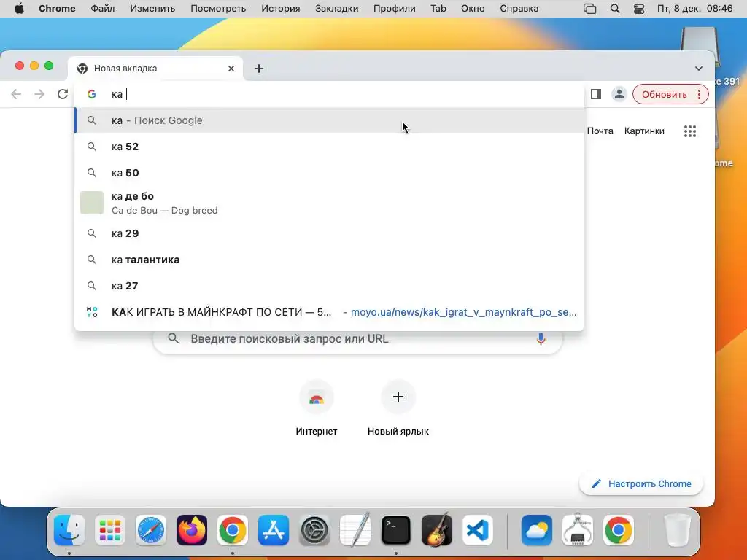Open the Google apps grid icon
This screenshot has width=747, height=560.
tap(690, 131)
